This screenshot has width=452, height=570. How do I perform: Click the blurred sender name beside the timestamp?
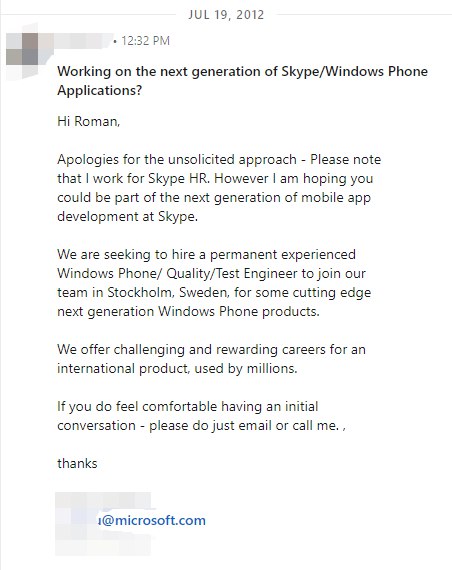point(76,41)
